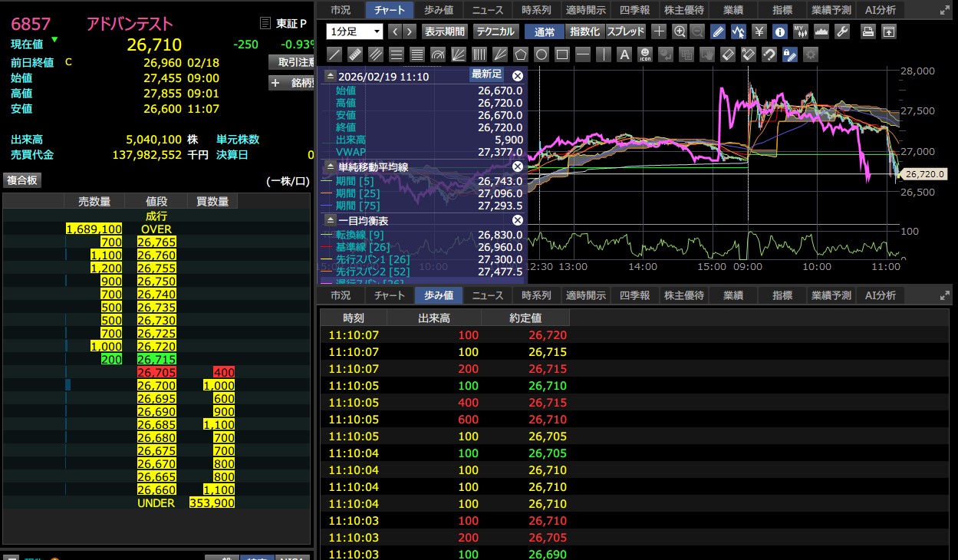Image resolution: width=958 pixels, height=560 pixels.
Task: Select the rectangle shape tool
Action: tap(562, 54)
